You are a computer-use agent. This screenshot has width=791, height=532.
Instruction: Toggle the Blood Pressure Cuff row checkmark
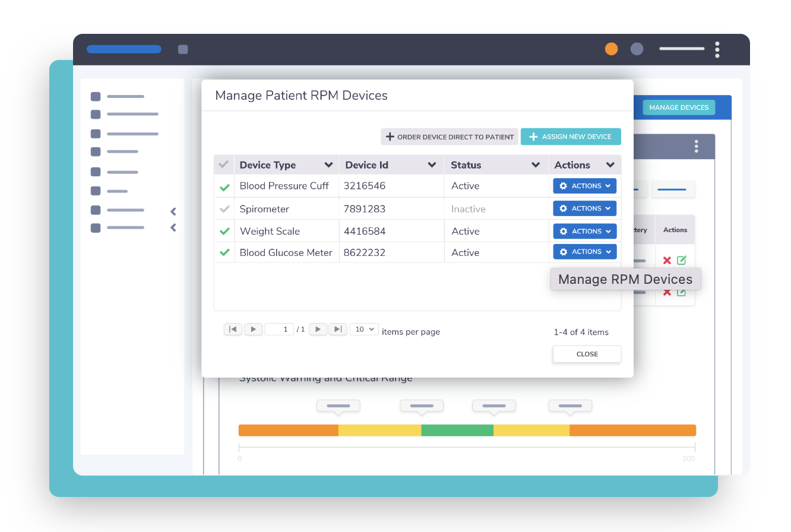pos(224,186)
